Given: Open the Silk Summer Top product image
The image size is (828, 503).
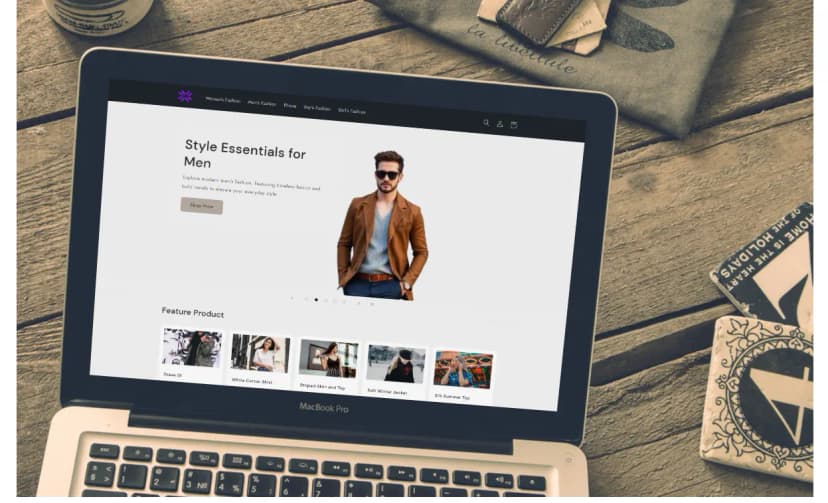Looking at the screenshot, I should coord(463,368).
